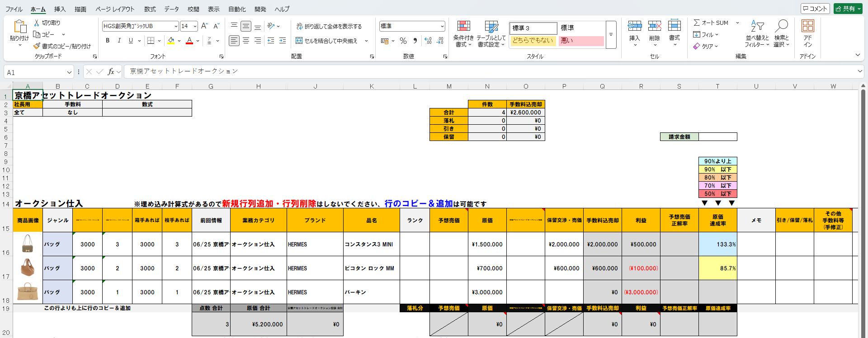Click the Percent Style icon
Screen dimensions: 868x338
(403, 41)
